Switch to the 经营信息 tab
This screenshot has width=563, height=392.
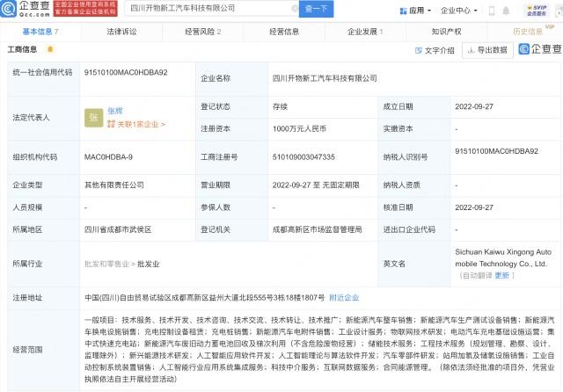pyautogui.click(x=284, y=32)
